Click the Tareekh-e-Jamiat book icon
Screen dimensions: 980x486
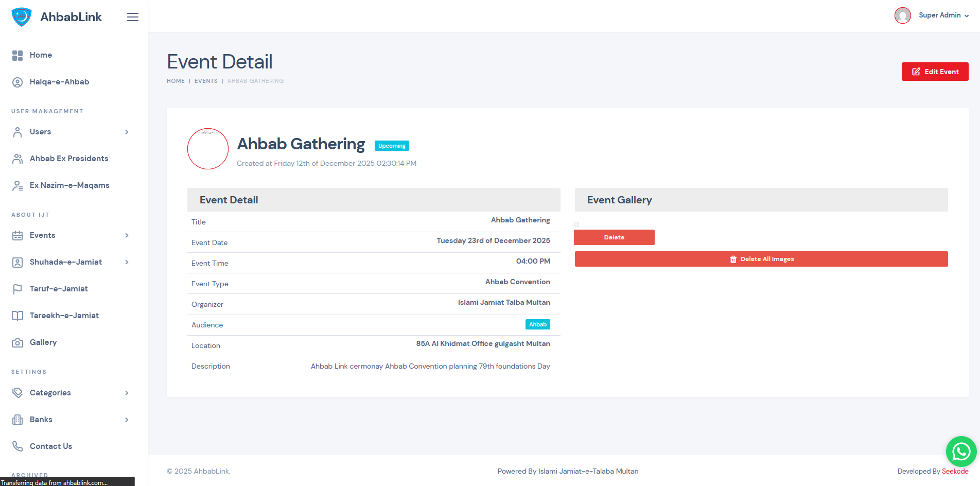[x=17, y=316]
